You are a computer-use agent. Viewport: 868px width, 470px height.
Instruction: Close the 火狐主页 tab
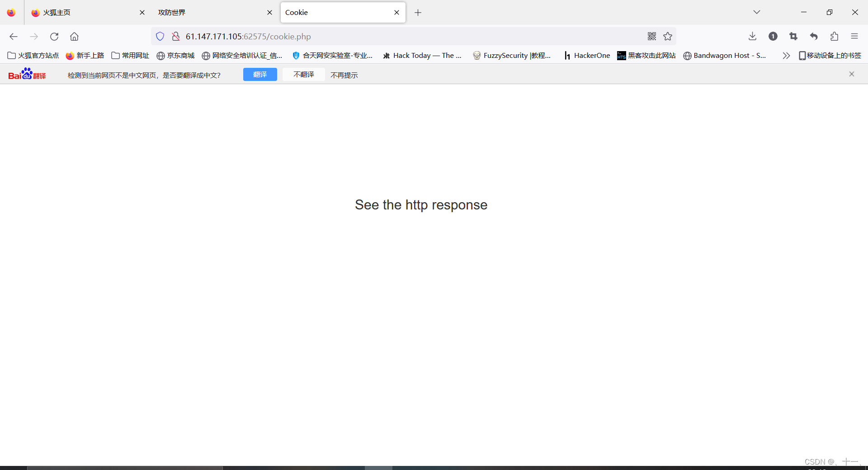pos(142,13)
